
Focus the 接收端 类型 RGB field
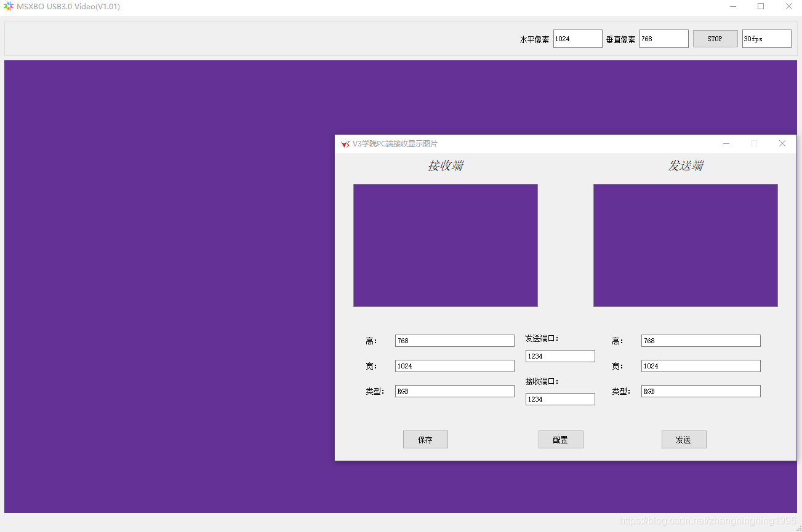[x=454, y=391]
